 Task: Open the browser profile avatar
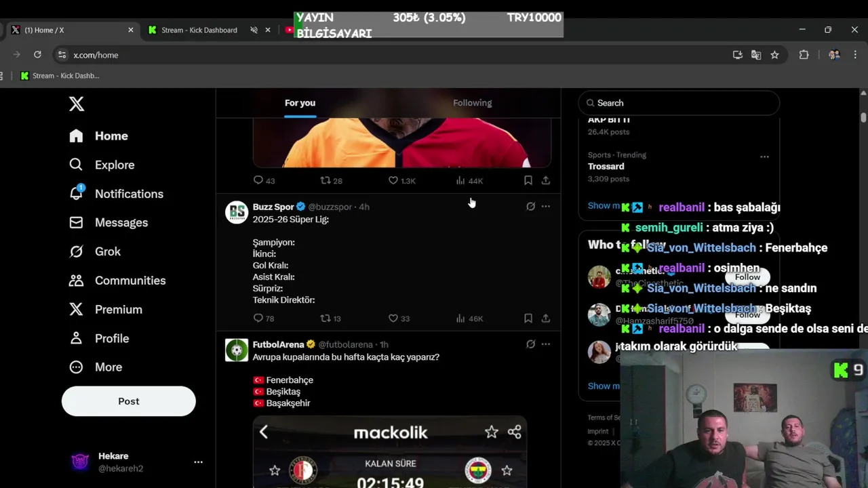pyautogui.click(x=834, y=55)
